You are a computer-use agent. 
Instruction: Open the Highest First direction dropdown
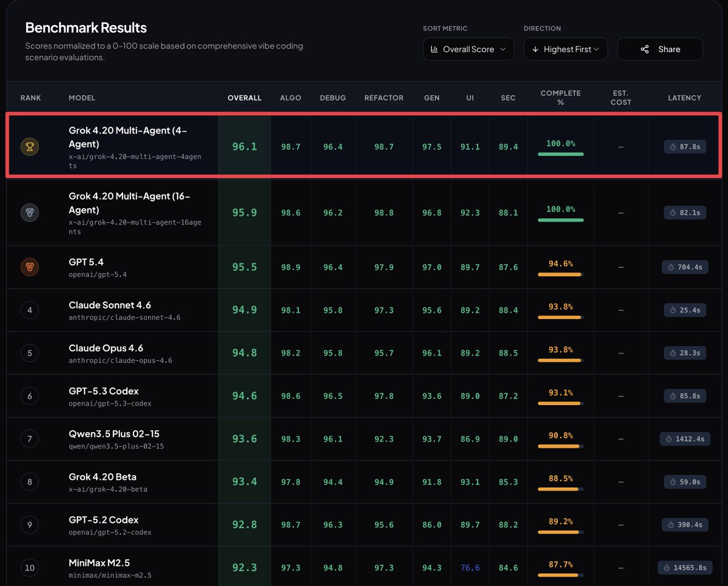pyautogui.click(x=565, y=49)
